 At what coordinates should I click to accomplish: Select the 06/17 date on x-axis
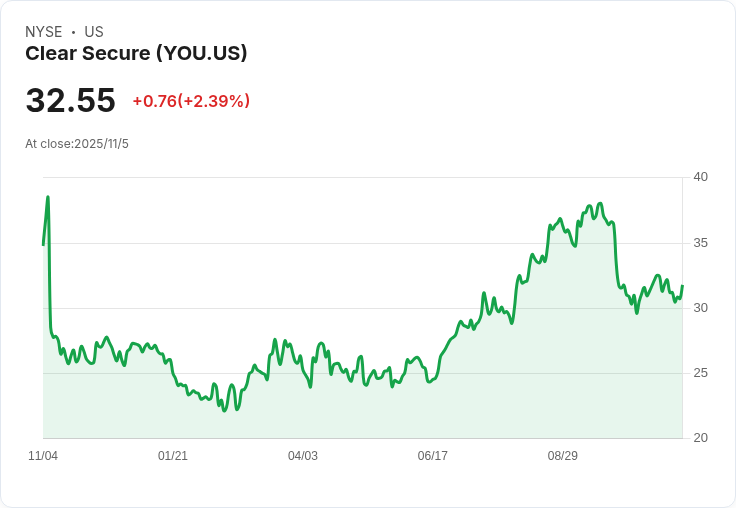(x=433, y=456)
